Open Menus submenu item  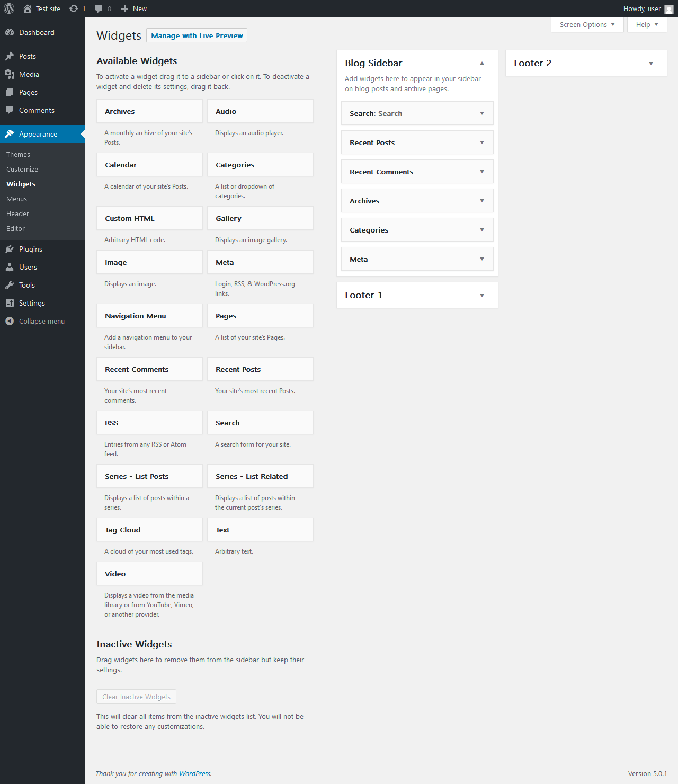pyautogui.click(x=16, y=199)
